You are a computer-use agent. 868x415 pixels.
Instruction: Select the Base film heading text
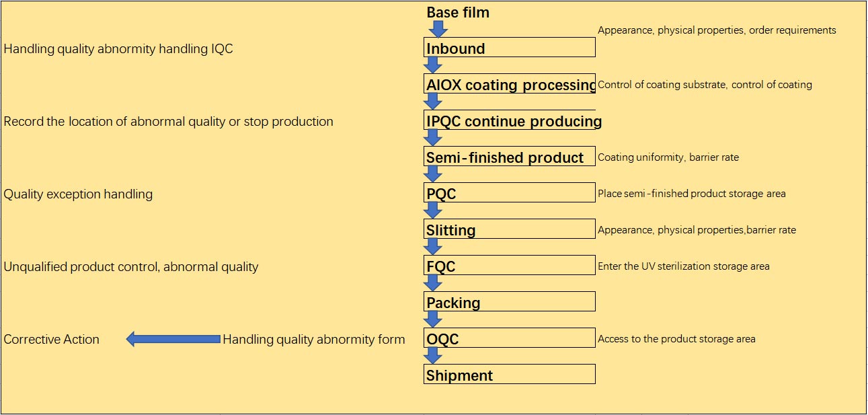tap(458, 13)
